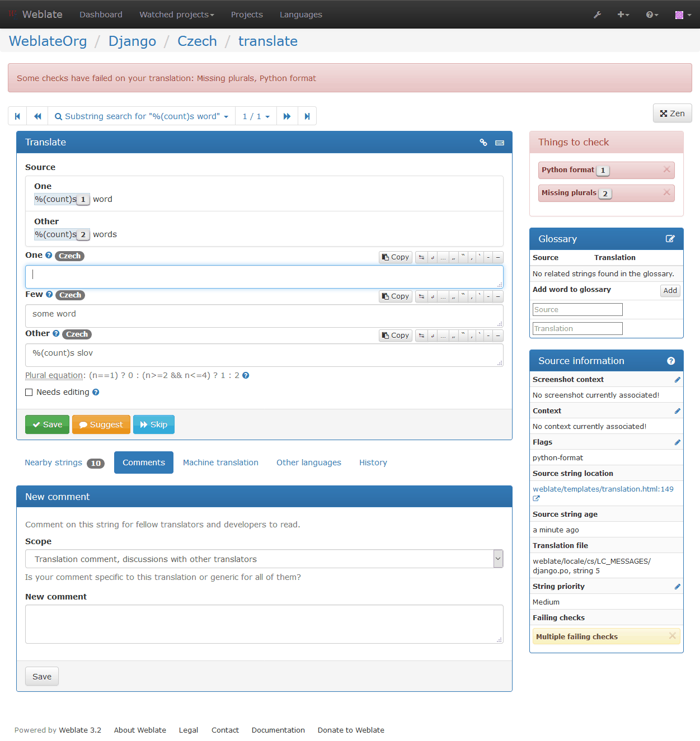Viewport: 700px width, 741px height.
Task: Edit Context pencil icon
Action: pos(678,411)
